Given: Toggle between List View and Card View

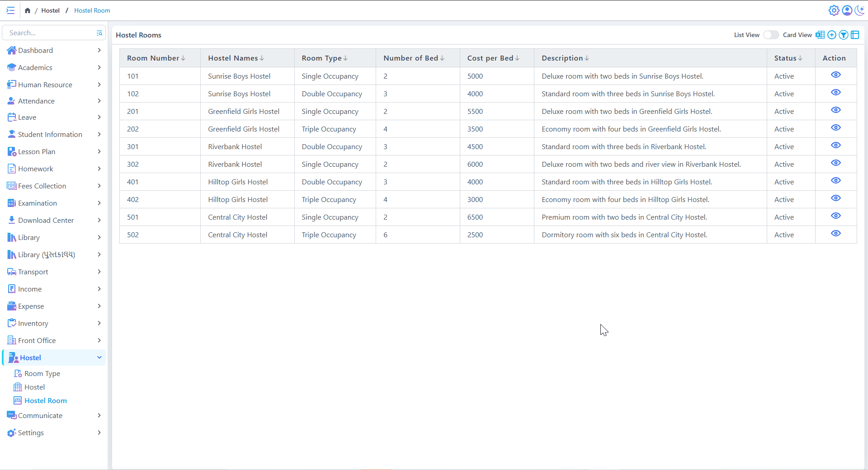Looking at the screenshot, I should pyautogui.click(x=771, y=35).
